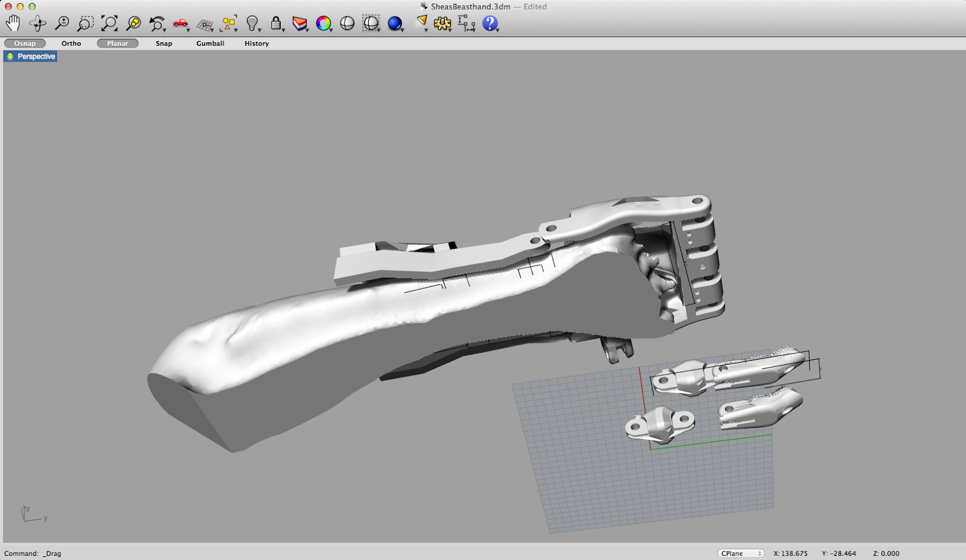Open the color wheel picker

tap(324, 23)
